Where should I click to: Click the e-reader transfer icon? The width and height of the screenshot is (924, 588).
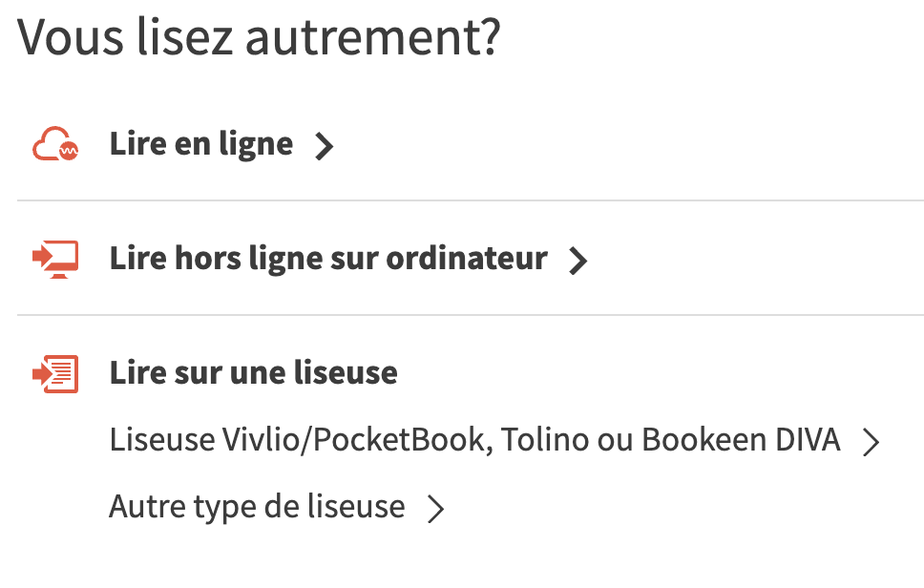[x=55, y=373]
